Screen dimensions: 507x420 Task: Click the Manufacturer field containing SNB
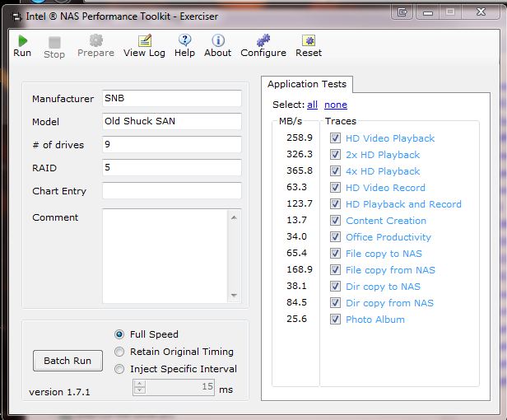[172, 98]
